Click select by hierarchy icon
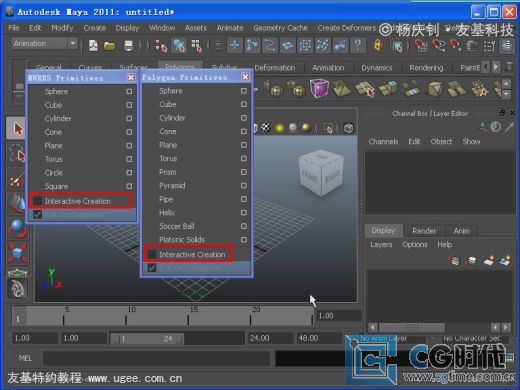 162,46
